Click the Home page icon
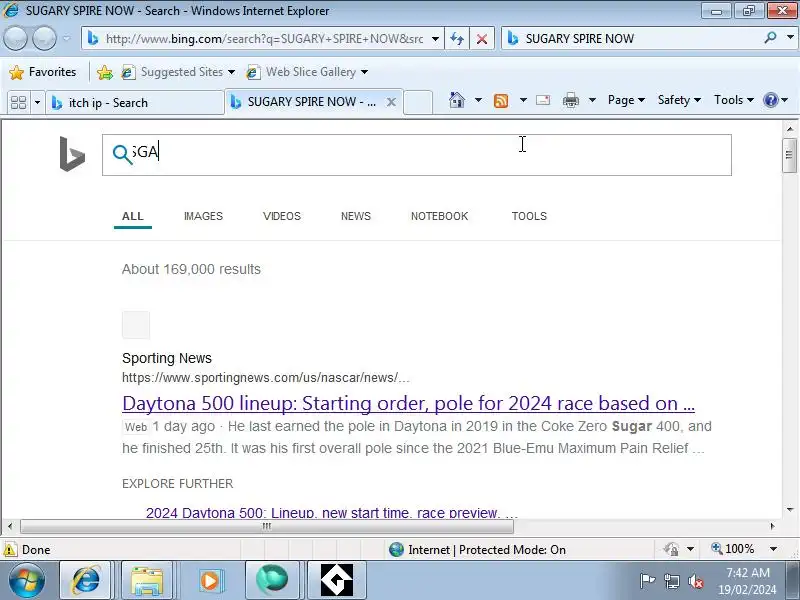 coord(457,100)
